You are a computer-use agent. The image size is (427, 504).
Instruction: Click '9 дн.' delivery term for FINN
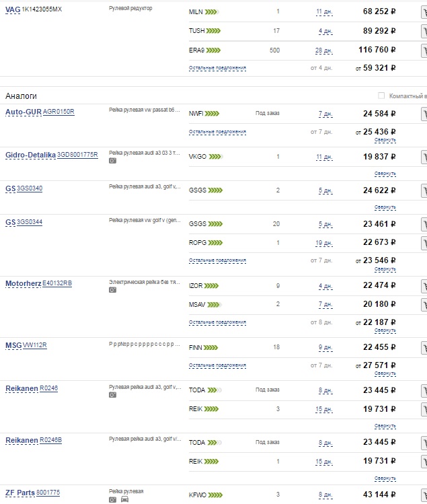[x=325, y=347]
